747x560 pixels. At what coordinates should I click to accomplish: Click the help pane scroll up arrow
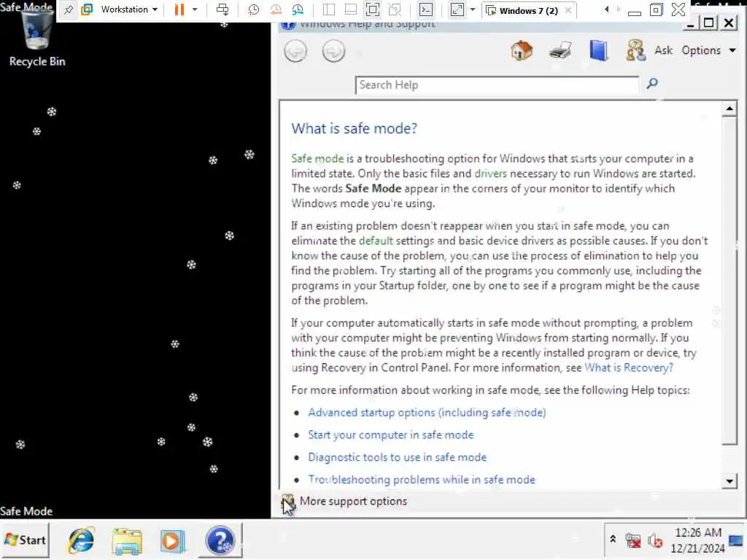click(729, 109)
